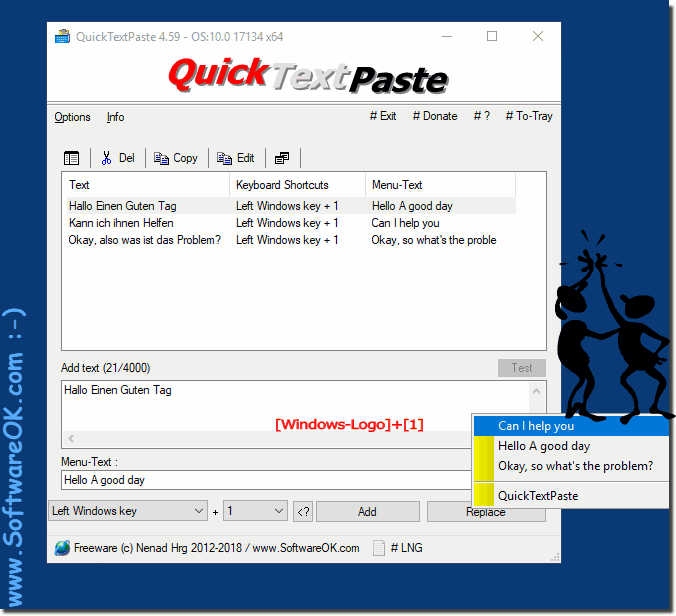Click the list view icon in toolbar
The image size is (676, 616).
pyautogui.click(x=71, y=158)
